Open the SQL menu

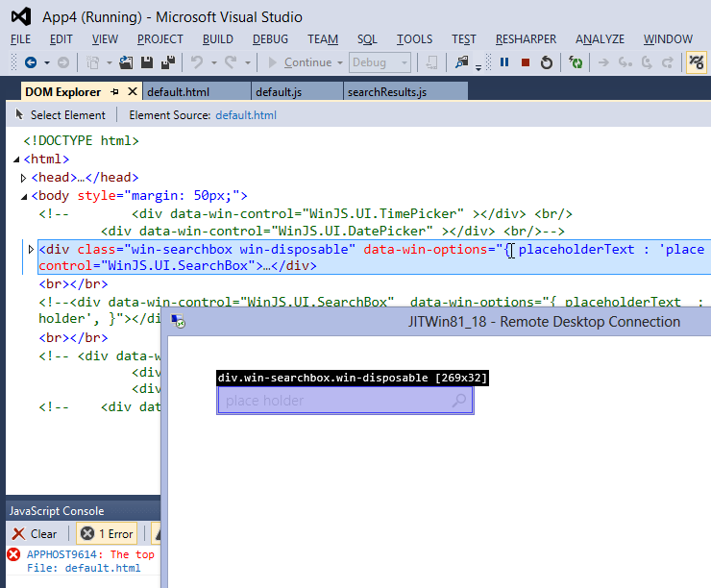(x=367, y=39)
